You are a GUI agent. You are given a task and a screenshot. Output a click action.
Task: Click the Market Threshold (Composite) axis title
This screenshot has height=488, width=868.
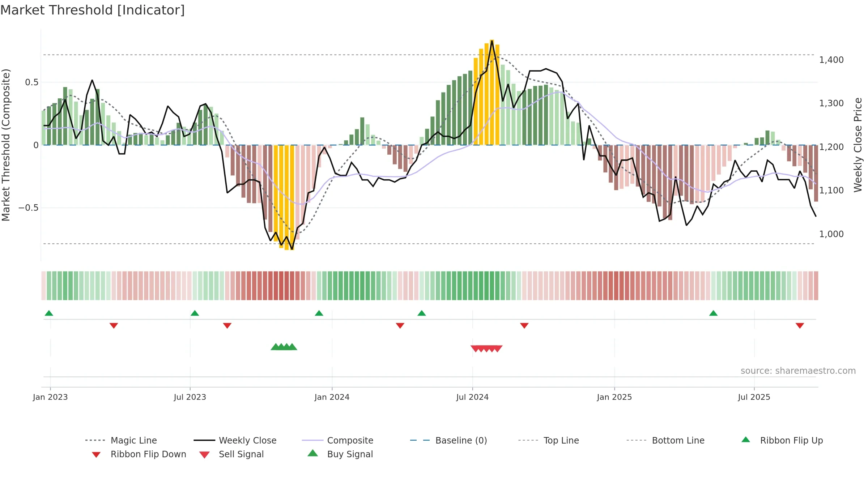(x=6, y=145)
